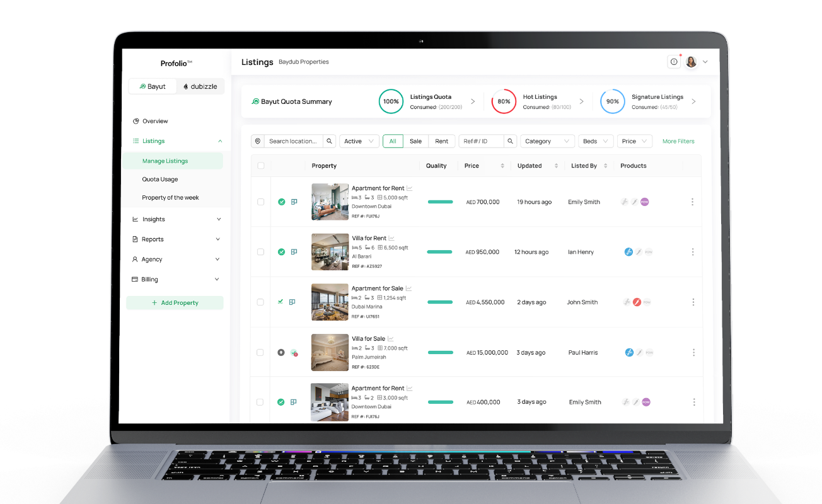Click the stats chart icon next to Villa for Sale

click(x=391, y=338)
